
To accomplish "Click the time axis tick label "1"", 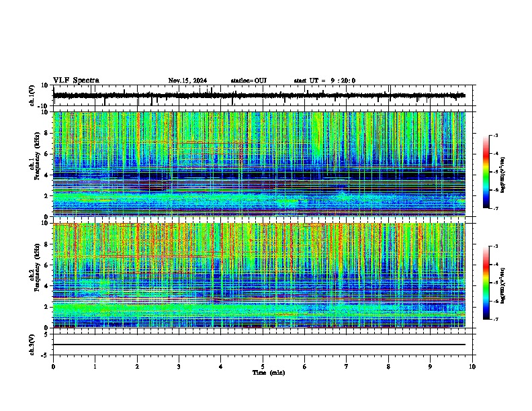I will 95,367.
